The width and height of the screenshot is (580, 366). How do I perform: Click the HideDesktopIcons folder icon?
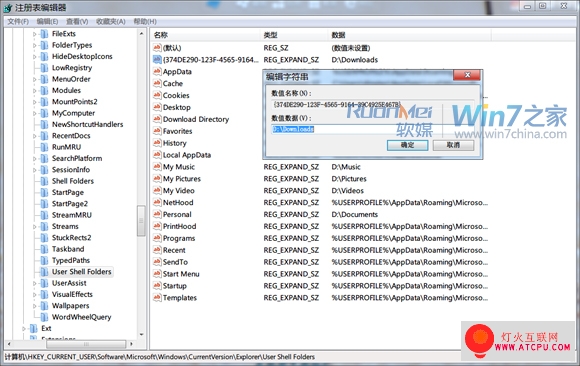[44, 57]
